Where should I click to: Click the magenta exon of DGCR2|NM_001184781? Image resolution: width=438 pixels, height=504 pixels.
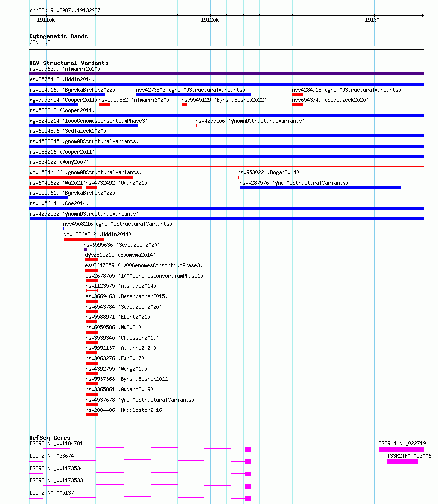[248, 449]
